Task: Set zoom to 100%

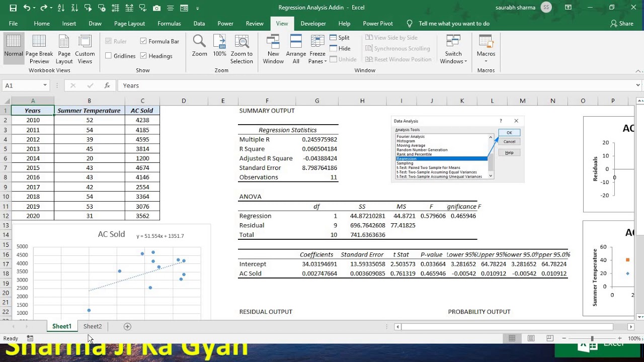Action: [219, 45]
